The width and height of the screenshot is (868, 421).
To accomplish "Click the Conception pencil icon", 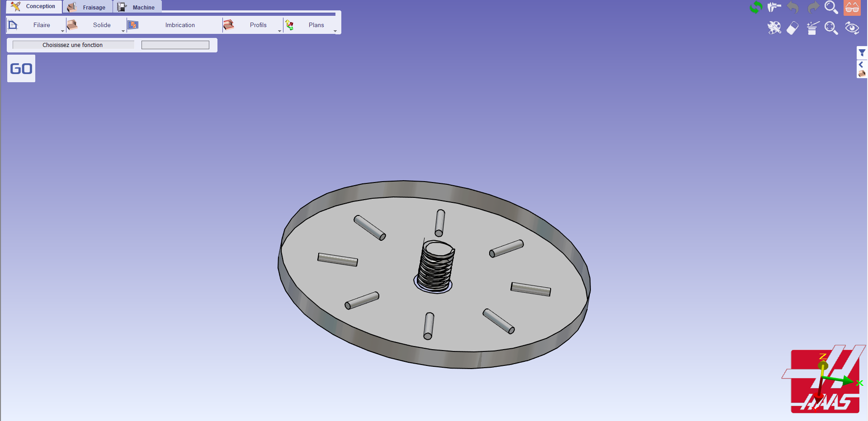I will (16, 6).
